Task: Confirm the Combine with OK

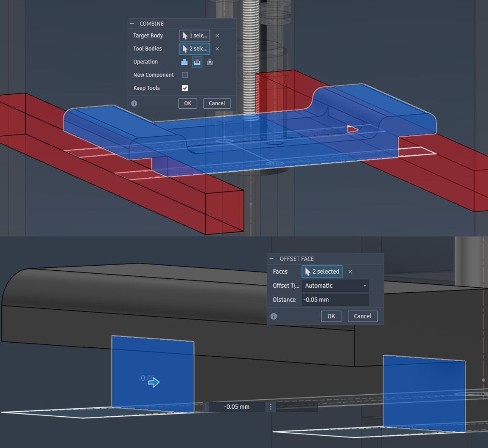Action: click(187, 103)
